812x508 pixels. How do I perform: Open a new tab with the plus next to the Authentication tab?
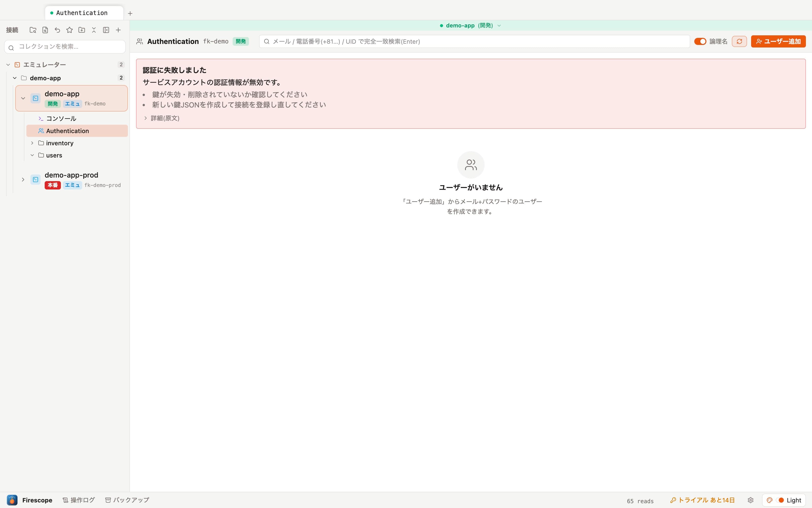coord(130,13)
